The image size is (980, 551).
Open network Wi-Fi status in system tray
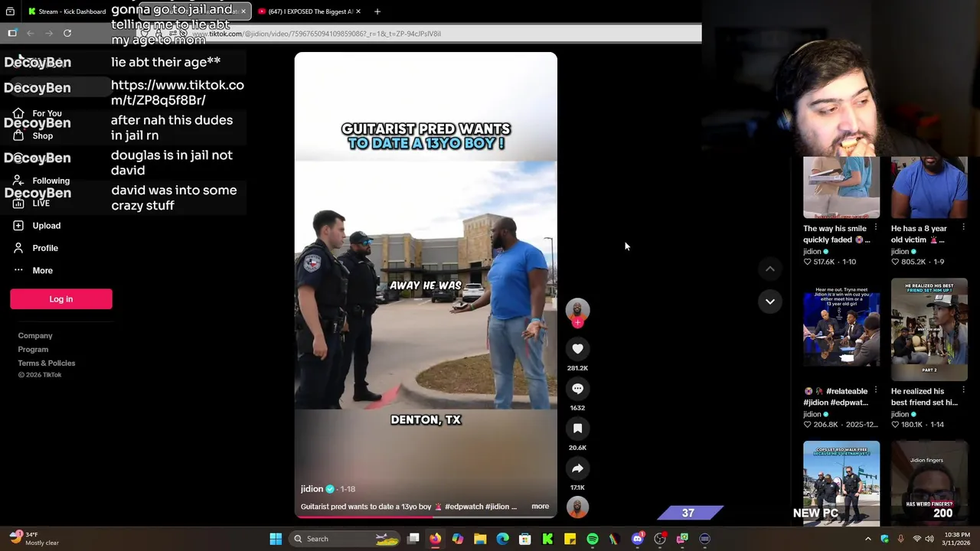click(x=916, y=539)
